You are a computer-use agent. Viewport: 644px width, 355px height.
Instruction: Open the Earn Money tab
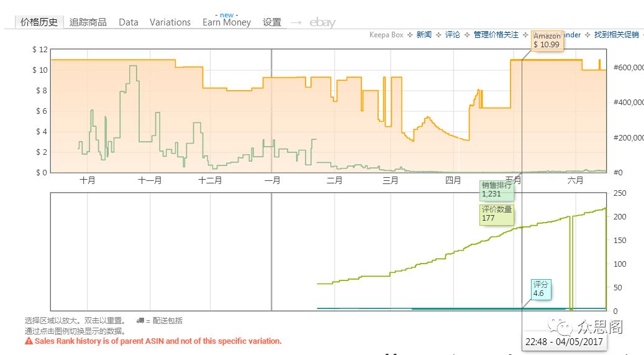pyautogui.click(x=227, y=22)
